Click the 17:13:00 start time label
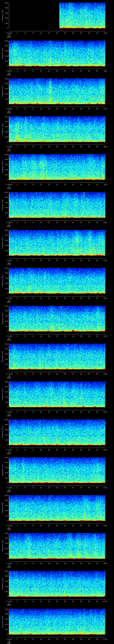Image resolution: width=114 pixels, height=644 pixels. coord(9,374)
